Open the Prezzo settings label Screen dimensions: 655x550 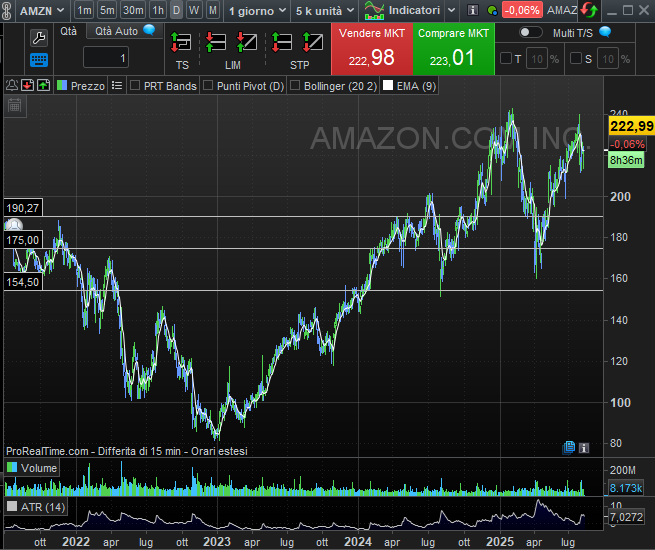pyautogui.click(x=88, y=86)
